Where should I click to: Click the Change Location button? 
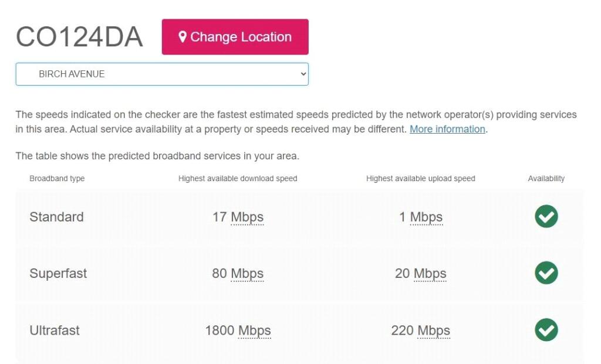tap(235, 36)
